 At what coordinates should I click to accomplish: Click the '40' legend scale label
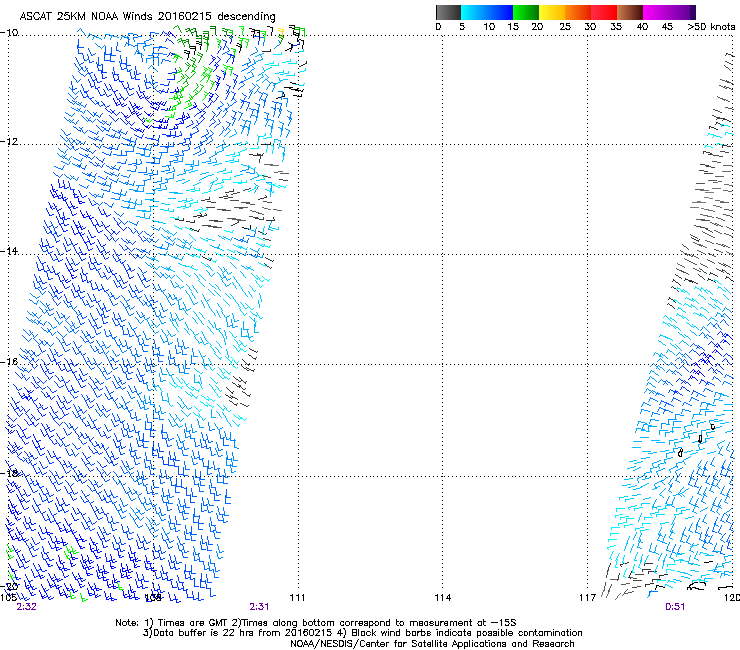(642, 27)
